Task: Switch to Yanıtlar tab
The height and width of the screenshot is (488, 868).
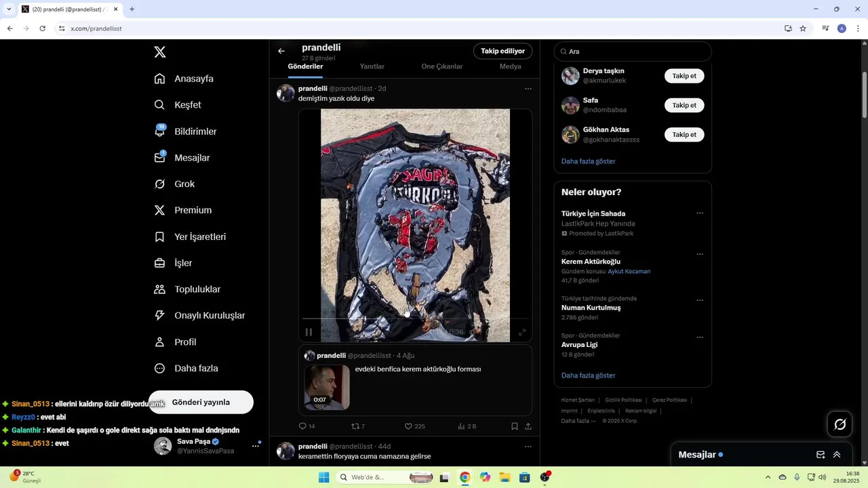Action: (372, 66)
